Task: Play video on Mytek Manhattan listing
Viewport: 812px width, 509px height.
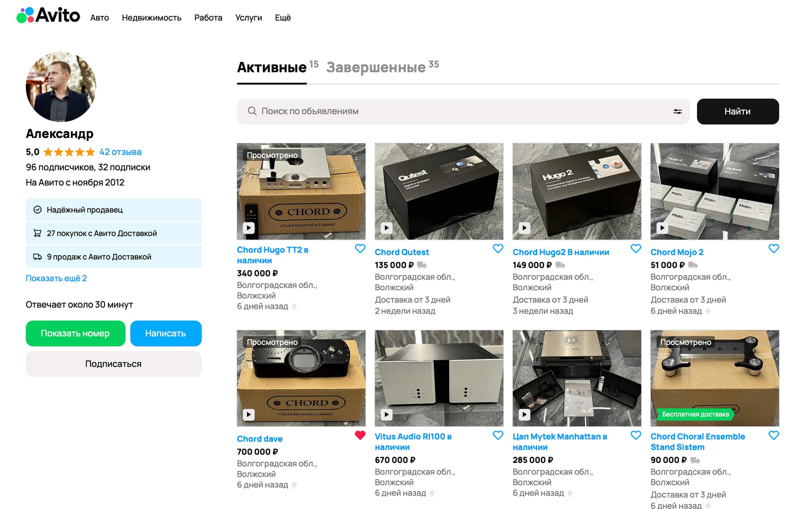Action: point(524,415)
